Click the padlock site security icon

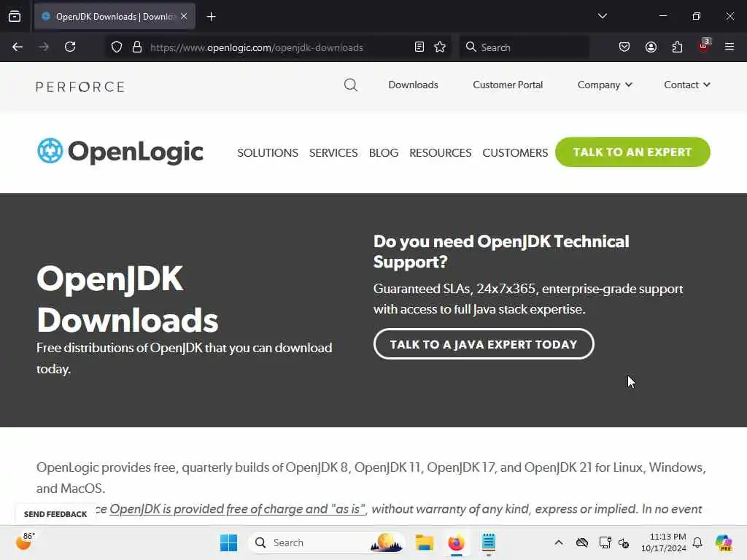tap(137, 47)
